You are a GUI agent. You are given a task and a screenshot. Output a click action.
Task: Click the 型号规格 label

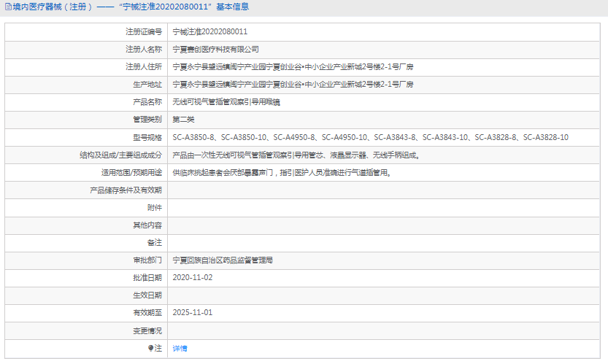(147, 137)
